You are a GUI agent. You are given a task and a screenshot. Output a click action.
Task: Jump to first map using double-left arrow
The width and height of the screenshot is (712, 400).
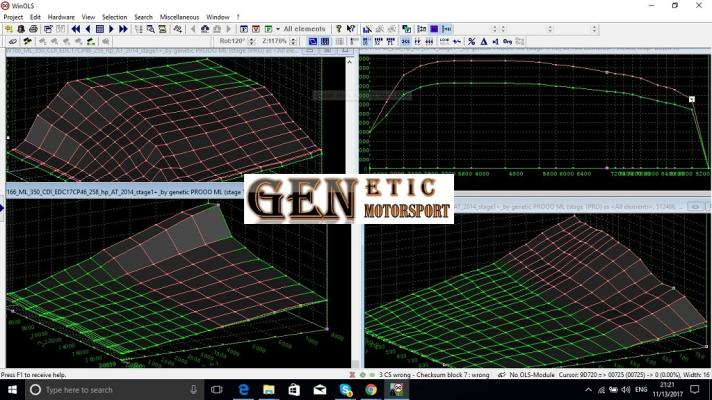75,29
